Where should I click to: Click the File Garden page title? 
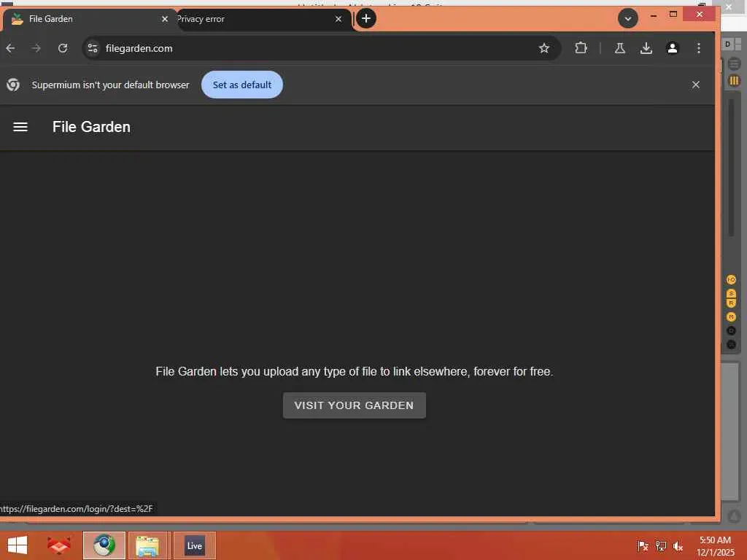click(91, 127)
